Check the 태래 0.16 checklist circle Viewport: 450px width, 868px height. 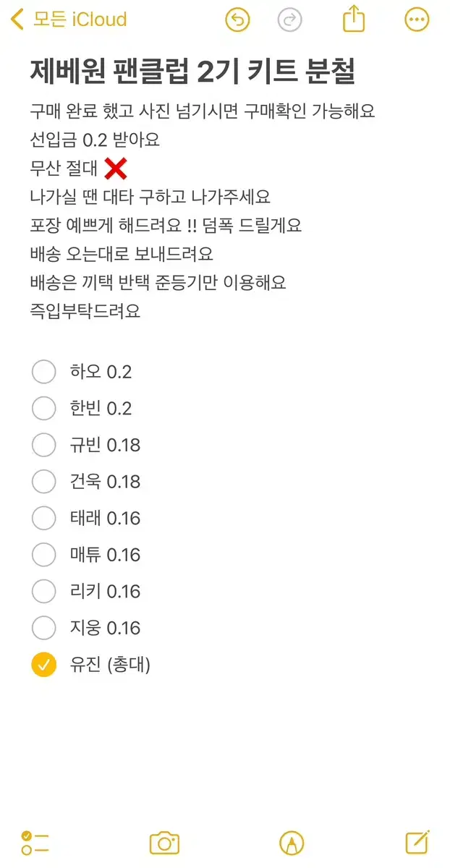(x=43, y=518)
